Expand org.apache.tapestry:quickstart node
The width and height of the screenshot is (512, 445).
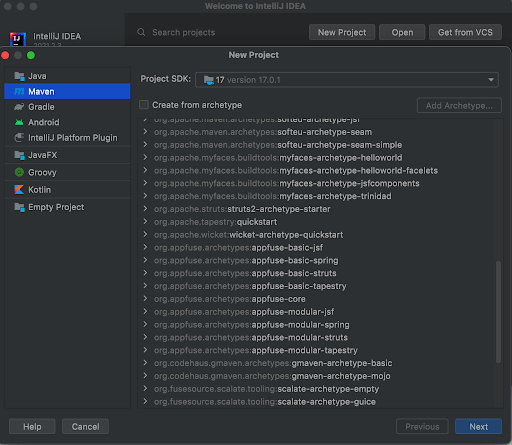click(145, 221)
